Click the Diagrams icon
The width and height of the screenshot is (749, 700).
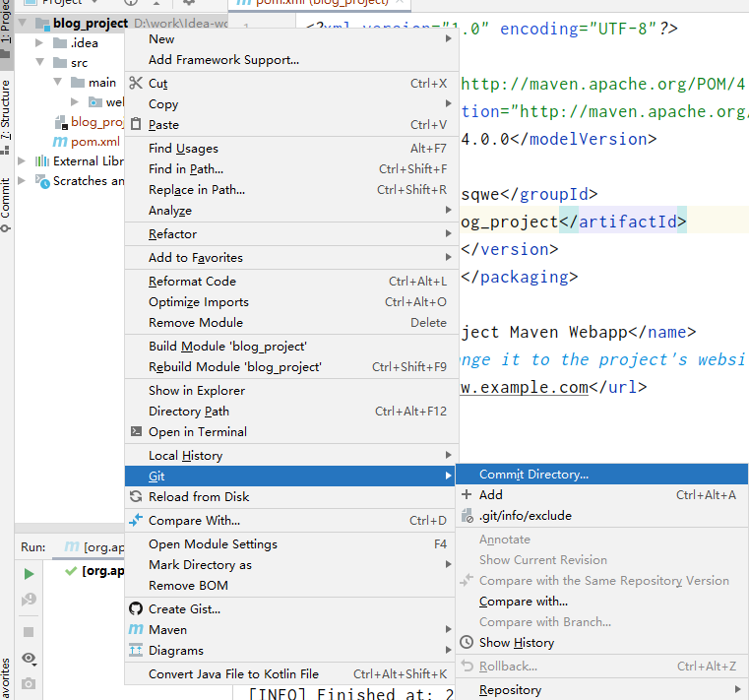(136, 650)
